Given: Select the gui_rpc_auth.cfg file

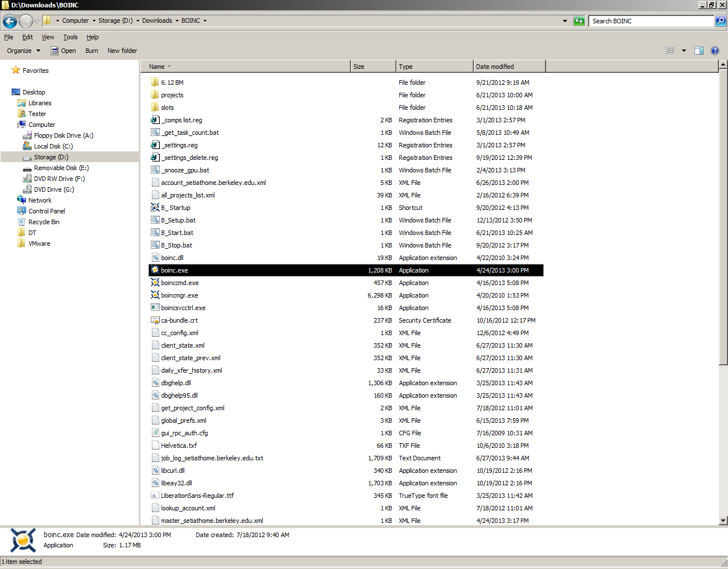Looking at the screenshot, I should (346, 433).
